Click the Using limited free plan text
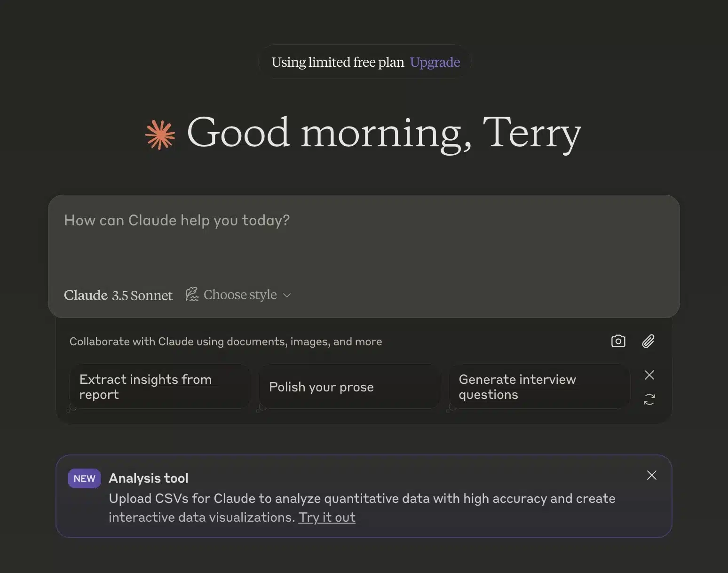The image size is (728, 573). click(338, 62)
